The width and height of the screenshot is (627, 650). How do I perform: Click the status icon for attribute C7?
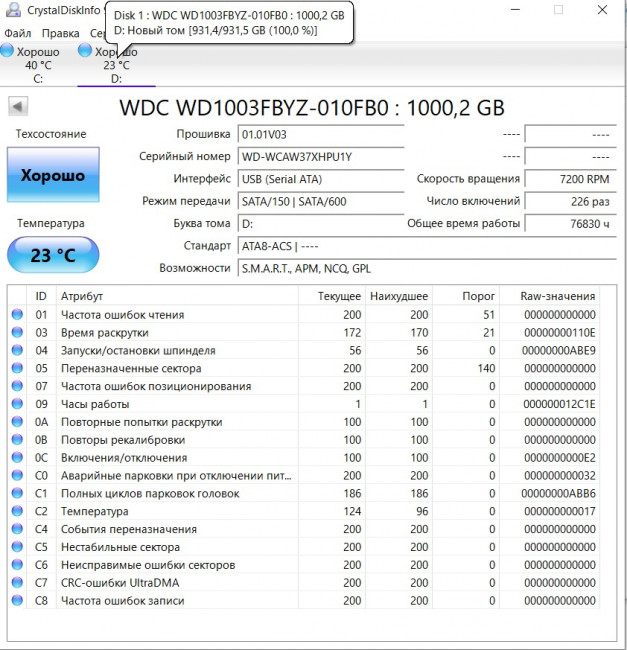pyautogui.click(x=17, y=582)
